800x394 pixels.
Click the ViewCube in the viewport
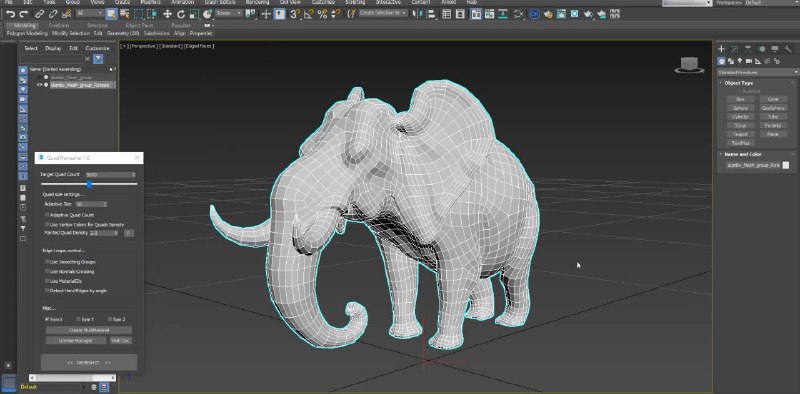click(x=689, y=65)
